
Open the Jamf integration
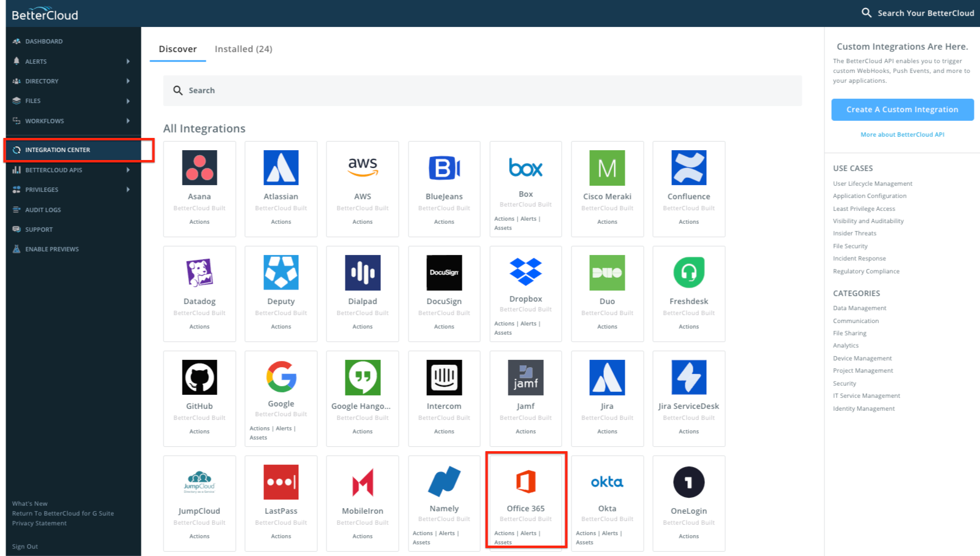(526, 392)
